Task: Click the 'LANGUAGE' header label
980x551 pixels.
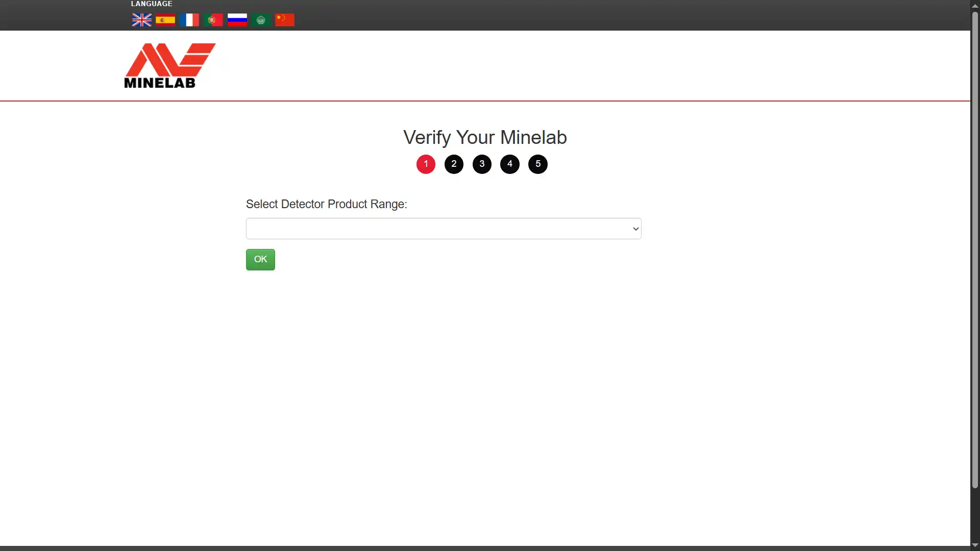Action: coord(152,4)
